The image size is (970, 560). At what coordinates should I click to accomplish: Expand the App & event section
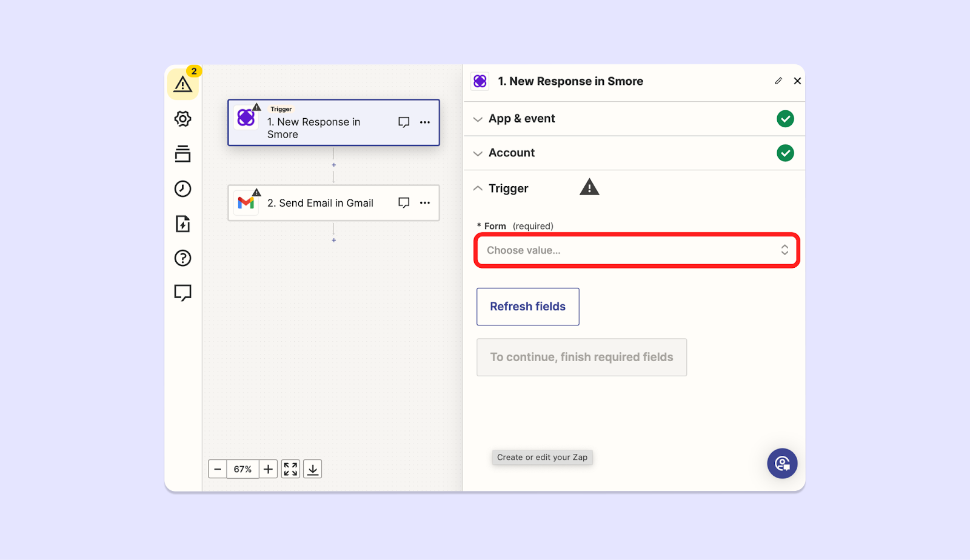tap(634, 119)
